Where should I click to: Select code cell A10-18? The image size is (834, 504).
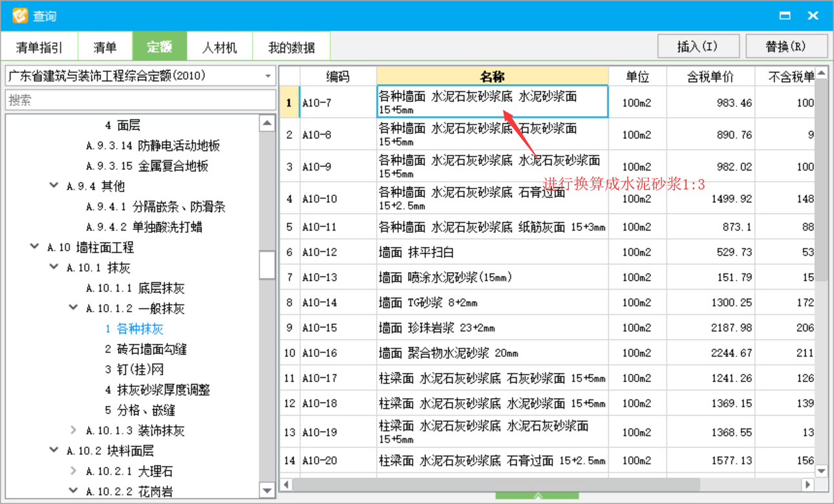338,403
